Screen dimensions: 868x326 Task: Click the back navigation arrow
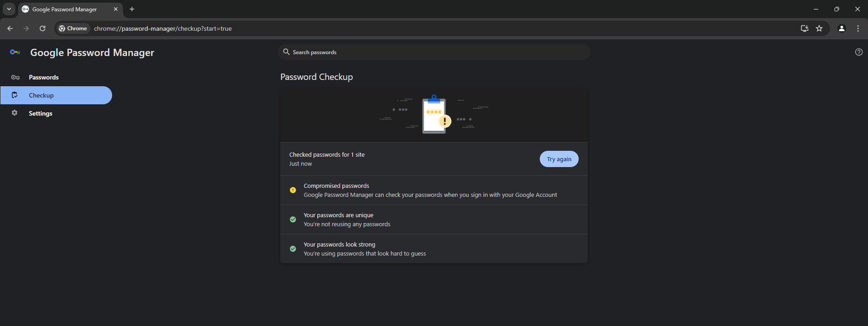coord(10,28)
